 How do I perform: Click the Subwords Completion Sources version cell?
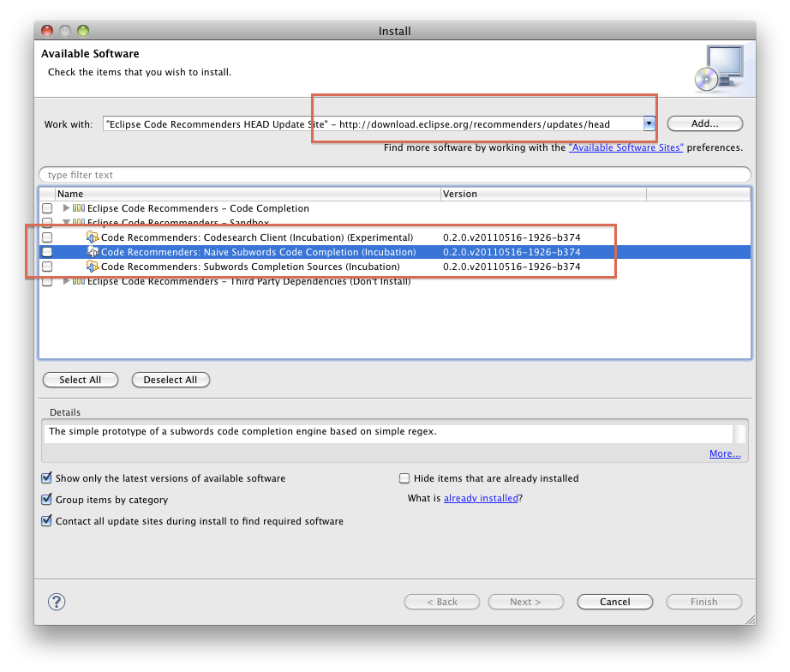pos(512,267)
